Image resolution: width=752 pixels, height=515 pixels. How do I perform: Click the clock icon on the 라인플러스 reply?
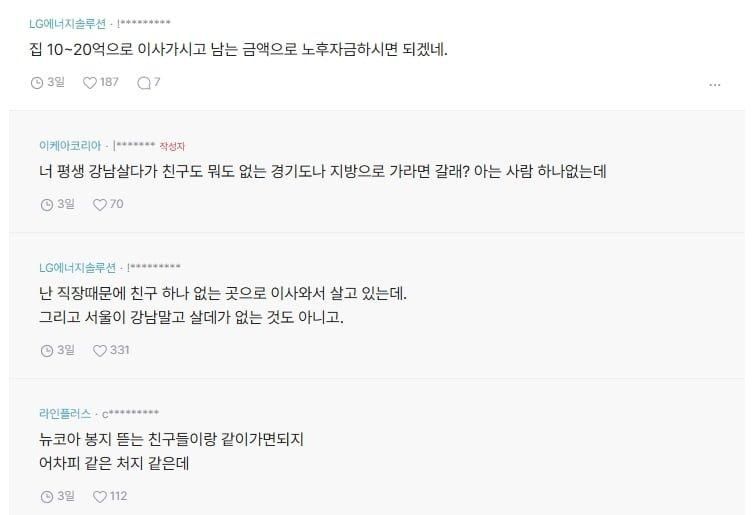(47, 496)
